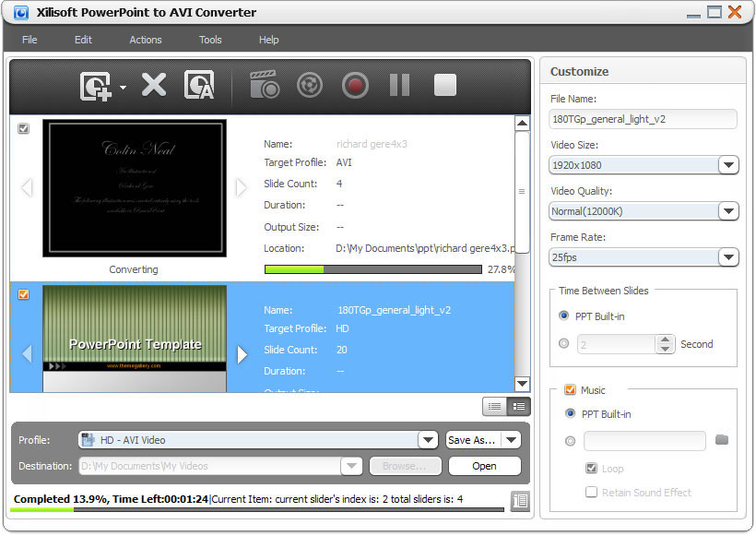Select custom seconds radio button
Viewport: 756px width, 536px height.
pyautogui.click(x=564, y=344)
